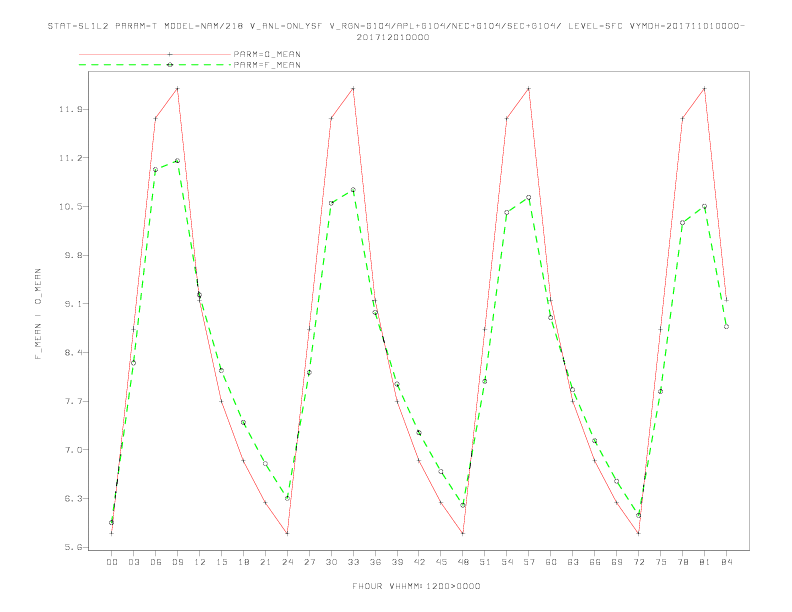Click the 81 forecast hour tick label
The image size is (792, 612).
[705, 562]
